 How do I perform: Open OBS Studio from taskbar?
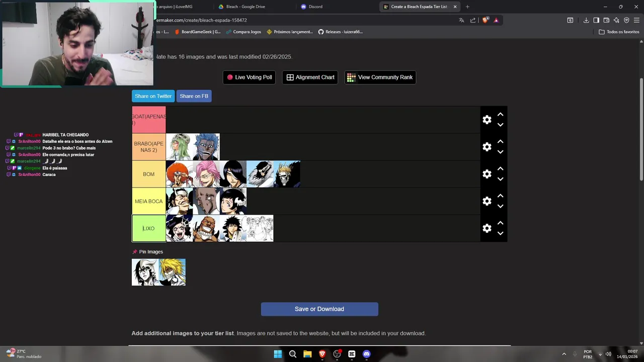(x=337, y=354)
